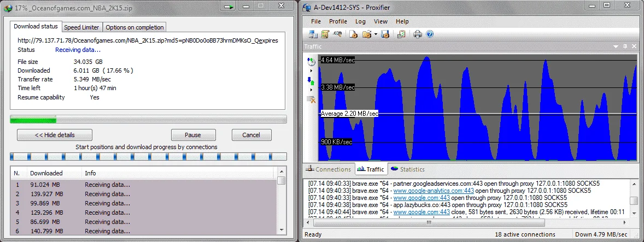Image resolution: width=644 pixels, height=242 pixels.
Task: Open File menu in Proxifier
Action: click(x=316, y=21)
